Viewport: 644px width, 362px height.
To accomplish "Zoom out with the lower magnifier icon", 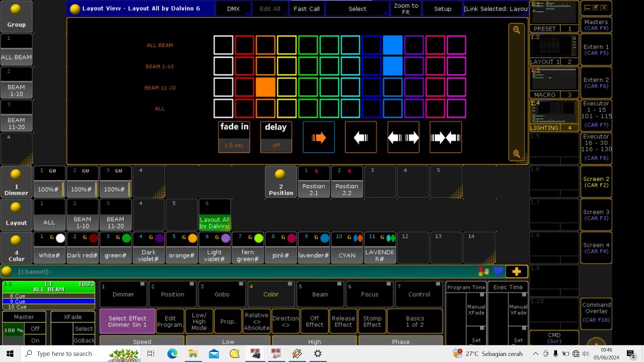I will [x=517, y=154].
